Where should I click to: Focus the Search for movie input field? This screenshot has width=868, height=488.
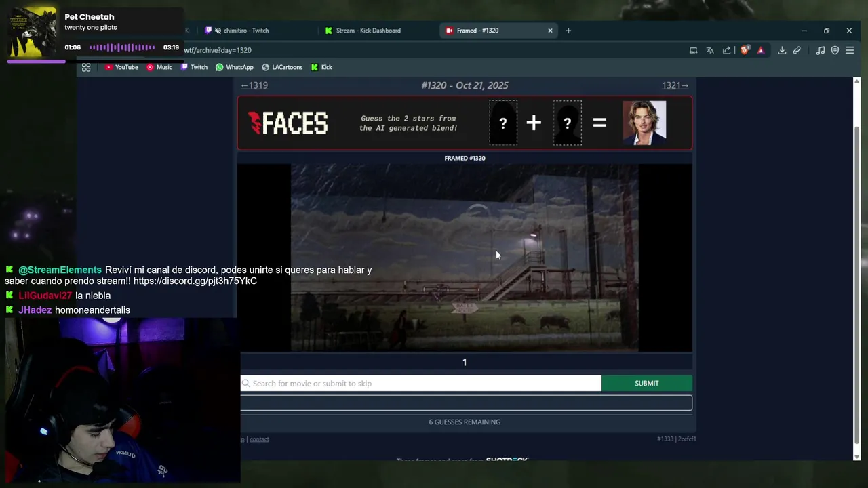[420, 384]
